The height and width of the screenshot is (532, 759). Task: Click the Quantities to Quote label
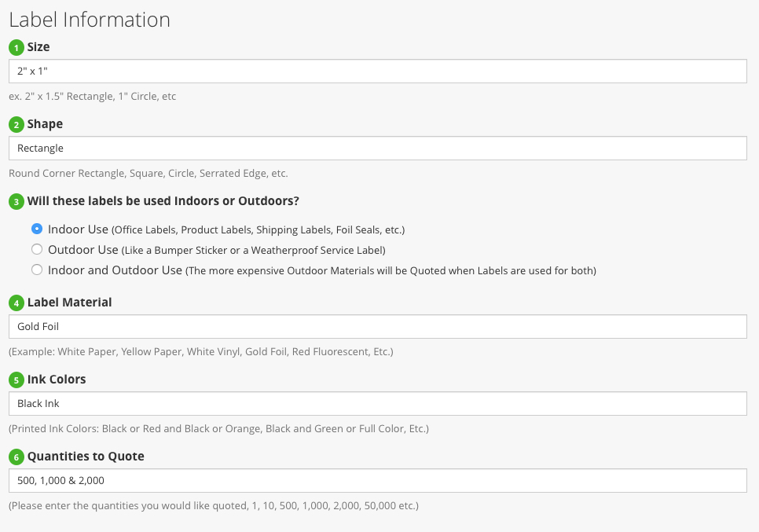pos(86,456)
